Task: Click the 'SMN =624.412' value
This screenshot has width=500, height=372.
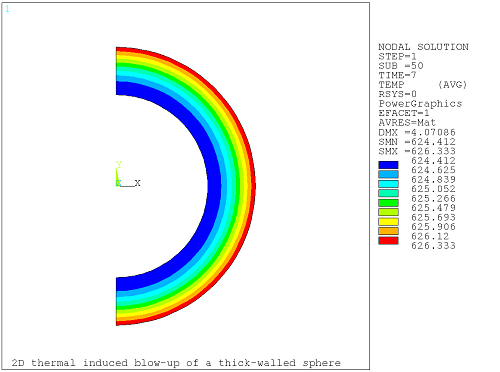Action: coord(417,142)
